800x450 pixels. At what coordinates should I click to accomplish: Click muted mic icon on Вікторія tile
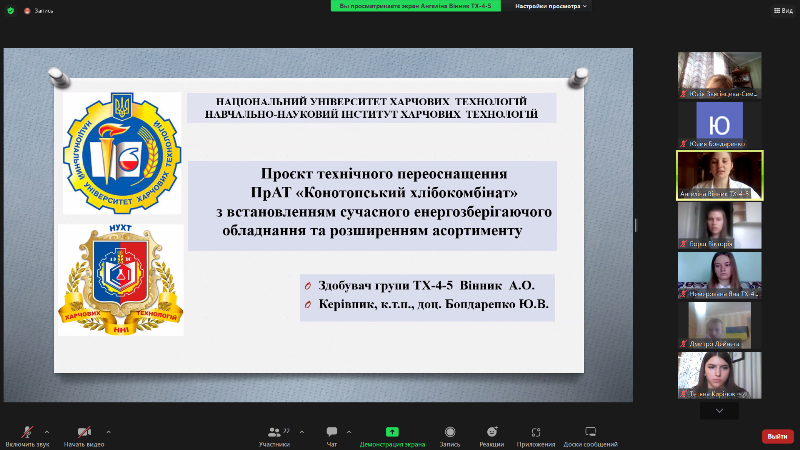[683, 244]
